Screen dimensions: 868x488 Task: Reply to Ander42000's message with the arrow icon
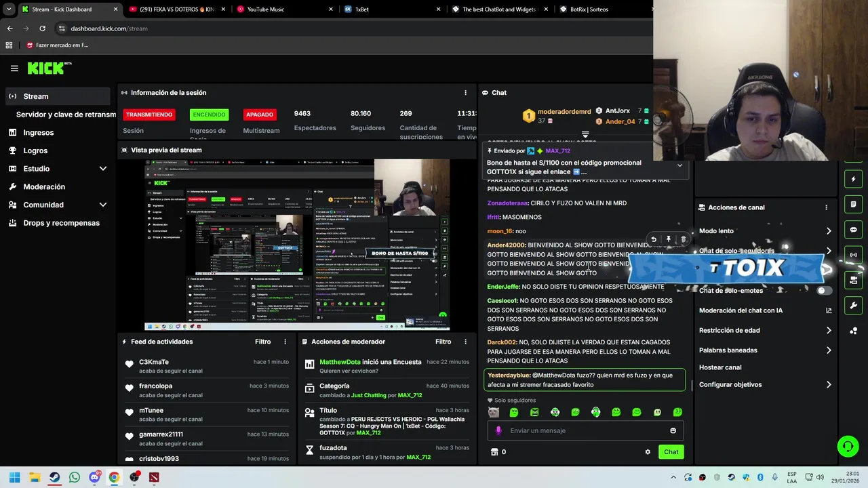pyautogui.click(x=654, y=239)
